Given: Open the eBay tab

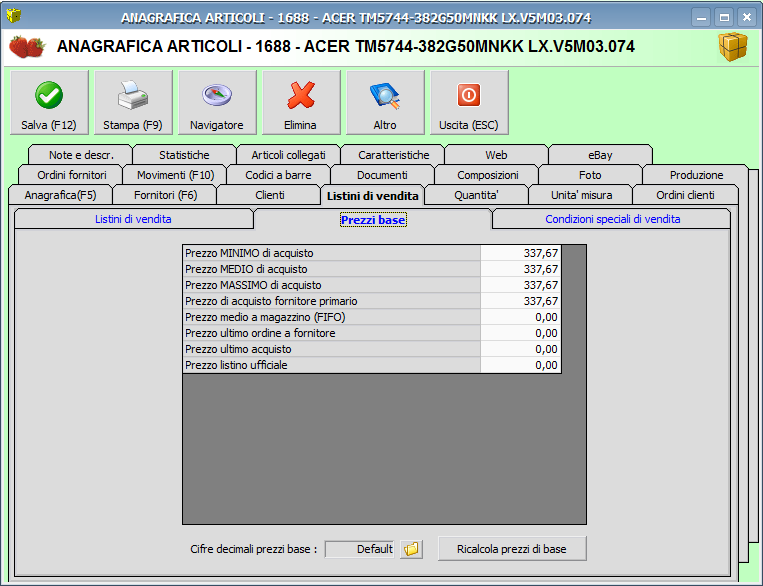Looking at the screenshot, I should 600,155.
